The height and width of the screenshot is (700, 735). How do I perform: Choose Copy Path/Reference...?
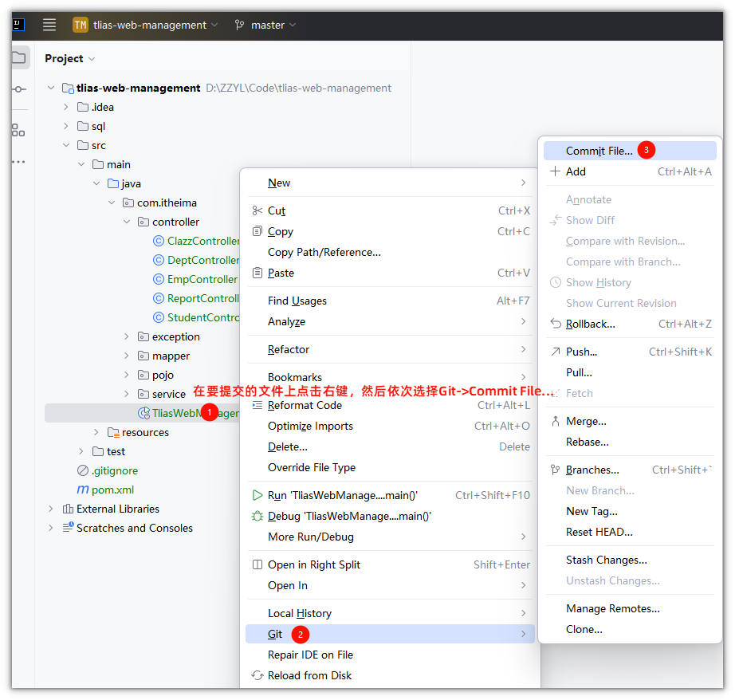[x=390, y=252]
